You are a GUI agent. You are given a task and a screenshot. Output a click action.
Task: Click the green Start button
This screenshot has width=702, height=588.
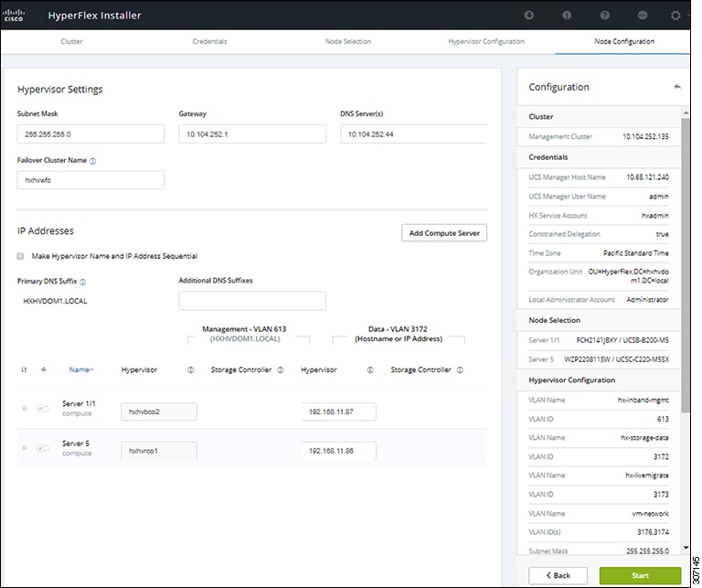tap(640, 575)
